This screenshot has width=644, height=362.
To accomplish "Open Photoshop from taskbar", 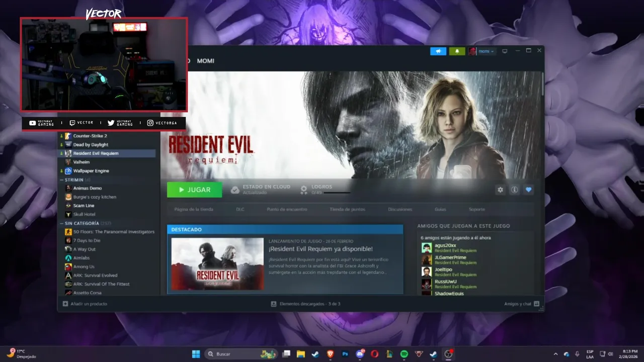I will point(345,354).
